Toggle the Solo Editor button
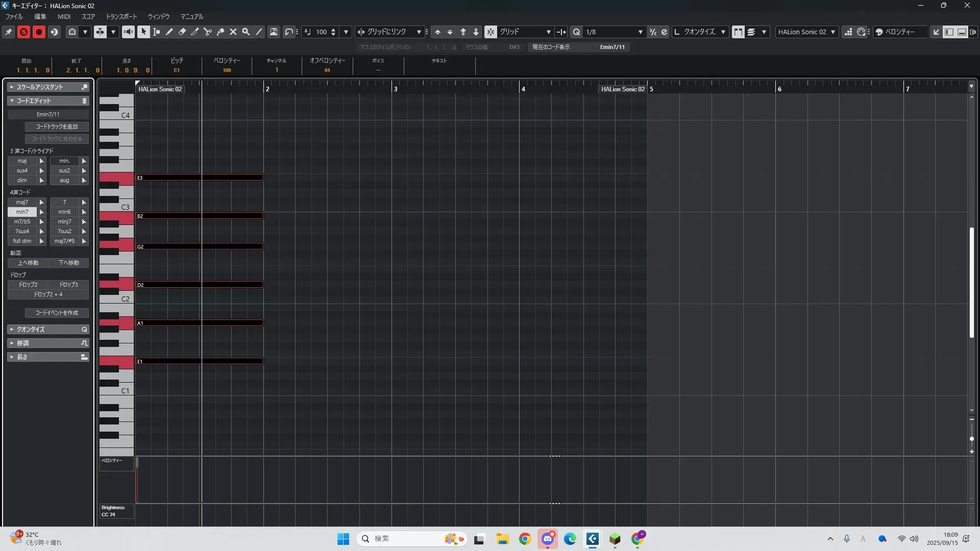This screenshot has height=551, width=980. [x=23, y=32]
